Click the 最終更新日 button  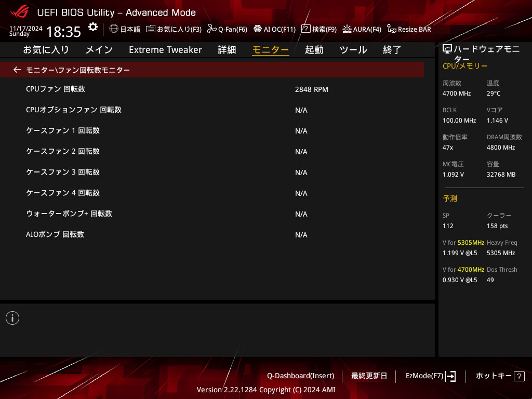click(369, 376)
